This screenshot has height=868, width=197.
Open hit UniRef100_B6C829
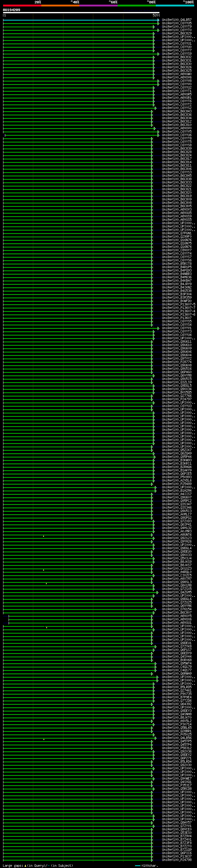[177, 33]
